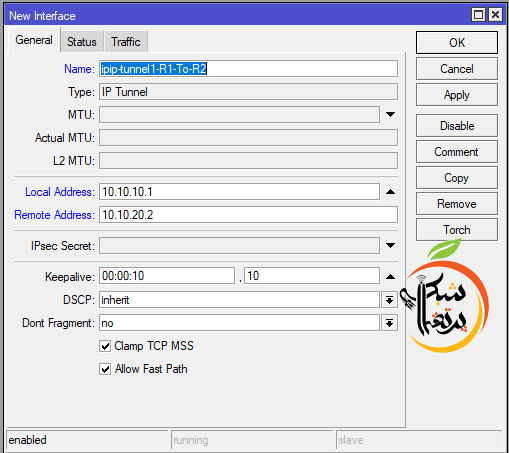509x453 pixels.
Task: Toggle Clamp TCP MSS checkbox
Action: click(x=105, y=346)
